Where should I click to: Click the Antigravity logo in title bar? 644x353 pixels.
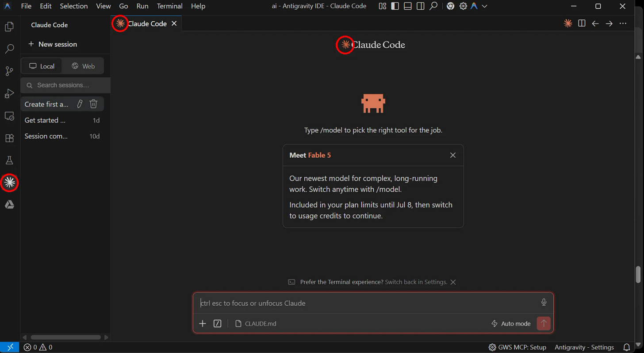point(8,6)
